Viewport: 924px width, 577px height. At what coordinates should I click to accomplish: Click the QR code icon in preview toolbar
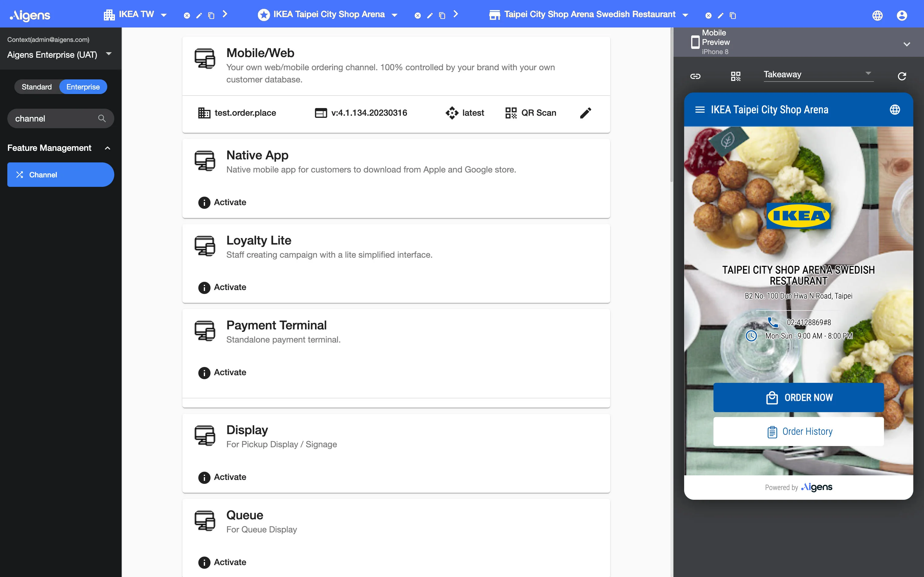(735, 76)
